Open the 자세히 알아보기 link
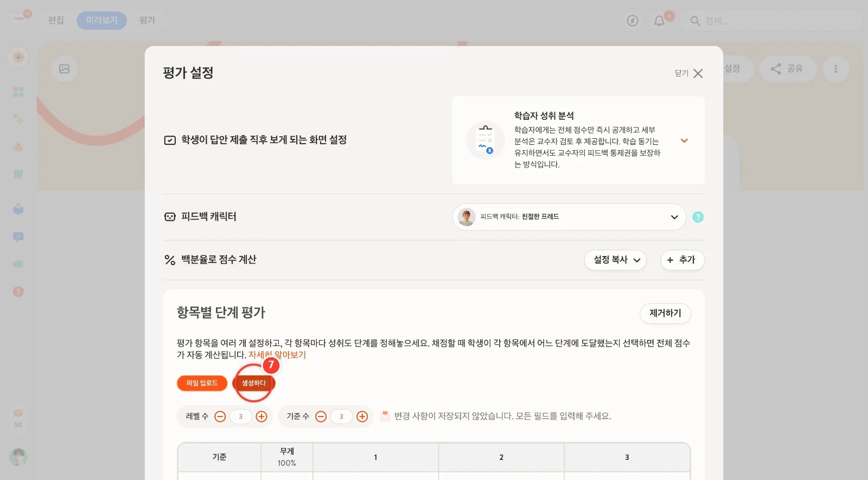The height and width of the screenshot is (480, 868). [277, 355]
